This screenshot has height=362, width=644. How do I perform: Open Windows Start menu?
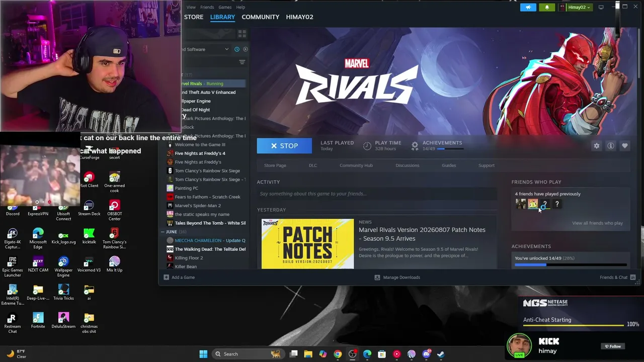203,354
